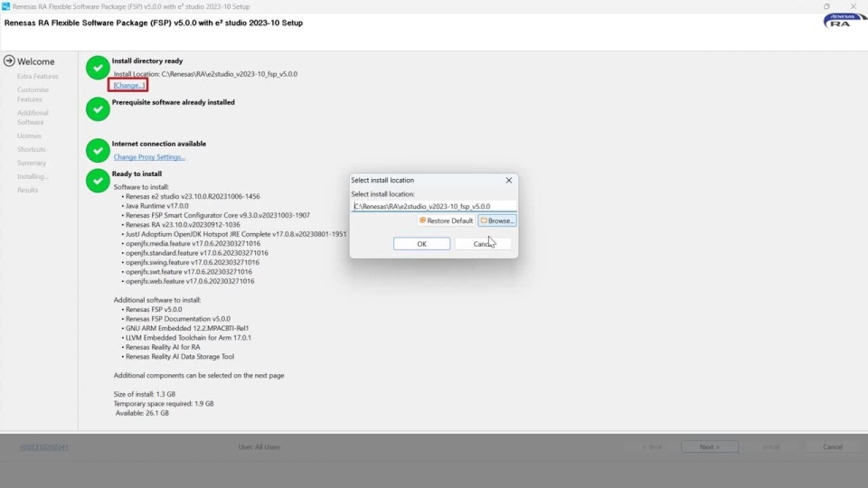Click 'JustJ Adoptium OpenJDK Hotspot JRE' entry

[236, 234]
